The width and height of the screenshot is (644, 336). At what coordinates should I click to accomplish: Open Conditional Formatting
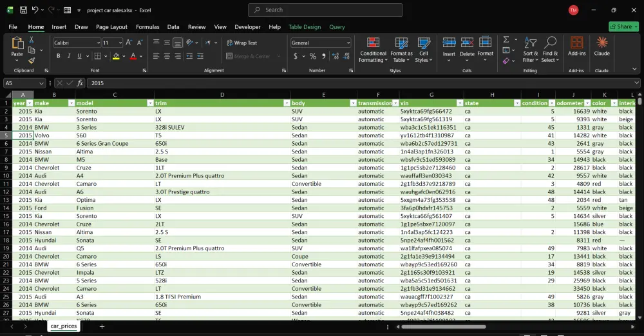373,50
